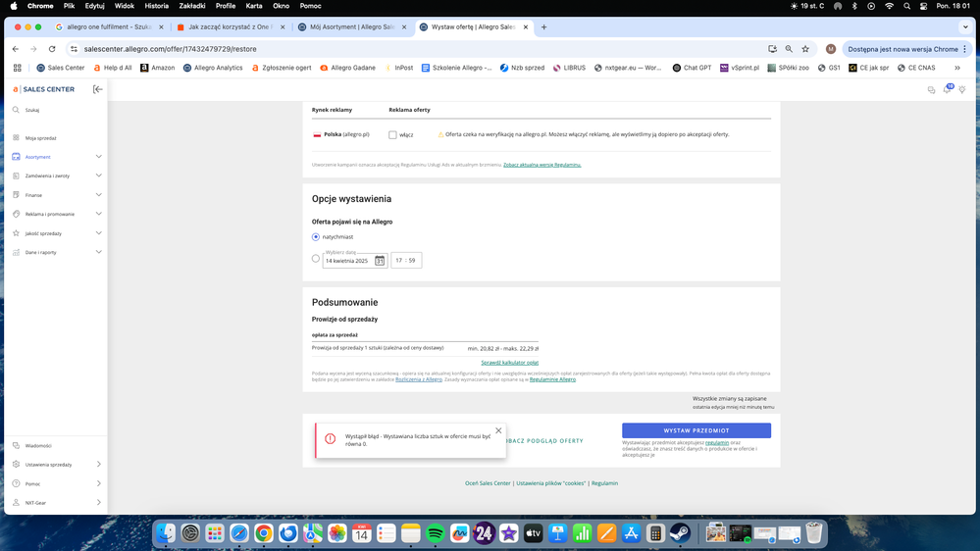Click the browser zoom magnifier icon
Screen dimensions: 980x551
(789, 49)
